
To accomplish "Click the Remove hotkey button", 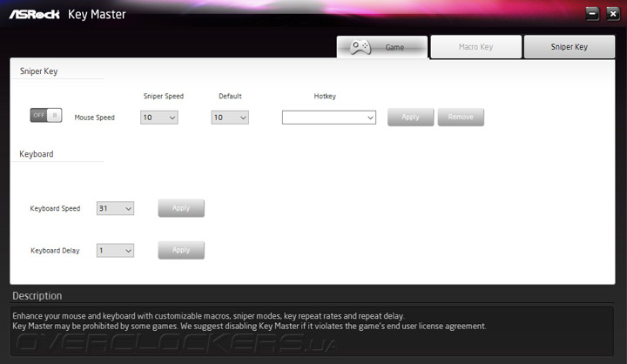I will pyautogui.click(x=461, y=118).
